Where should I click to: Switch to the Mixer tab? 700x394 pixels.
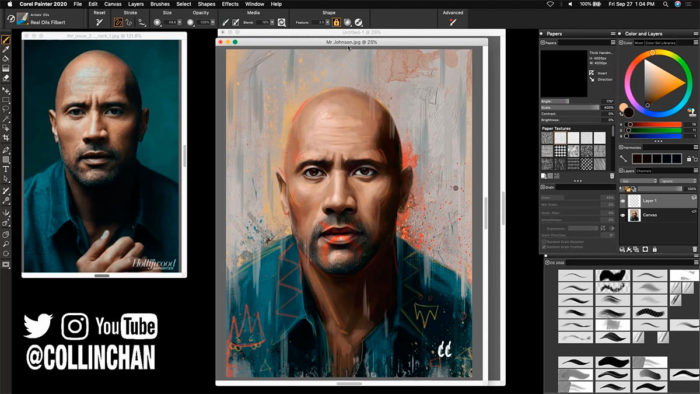click(639, 43)
